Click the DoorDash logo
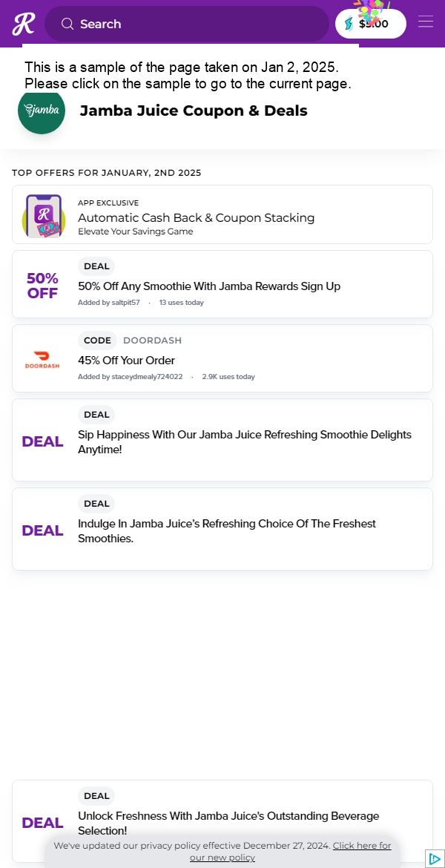 pyautogui.click(x=42, y=359)
